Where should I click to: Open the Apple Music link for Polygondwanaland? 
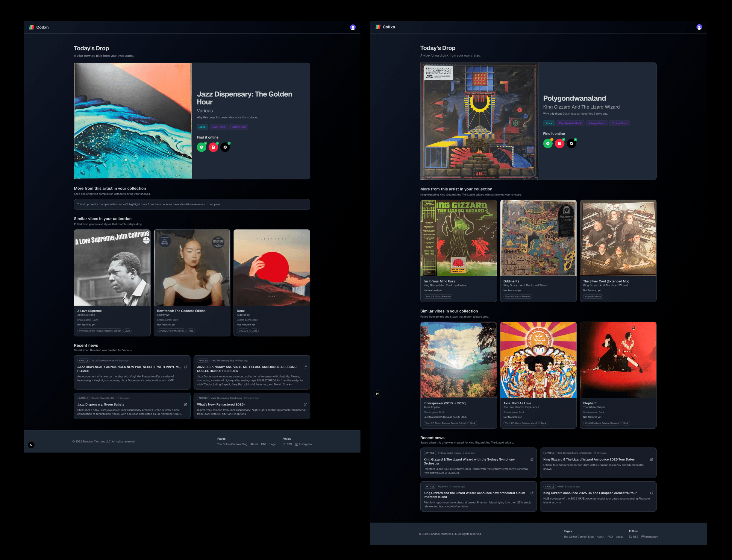(560, 143)
